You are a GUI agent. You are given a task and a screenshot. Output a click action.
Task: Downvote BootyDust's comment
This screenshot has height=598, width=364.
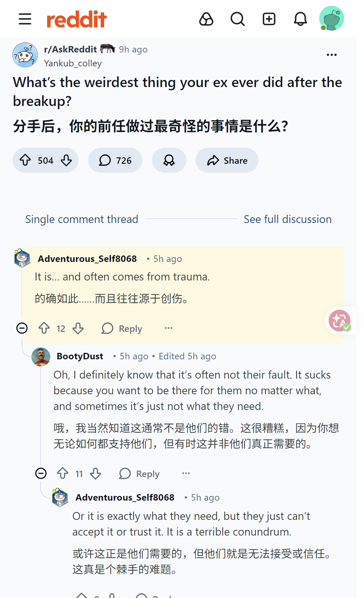coord(96,473)
